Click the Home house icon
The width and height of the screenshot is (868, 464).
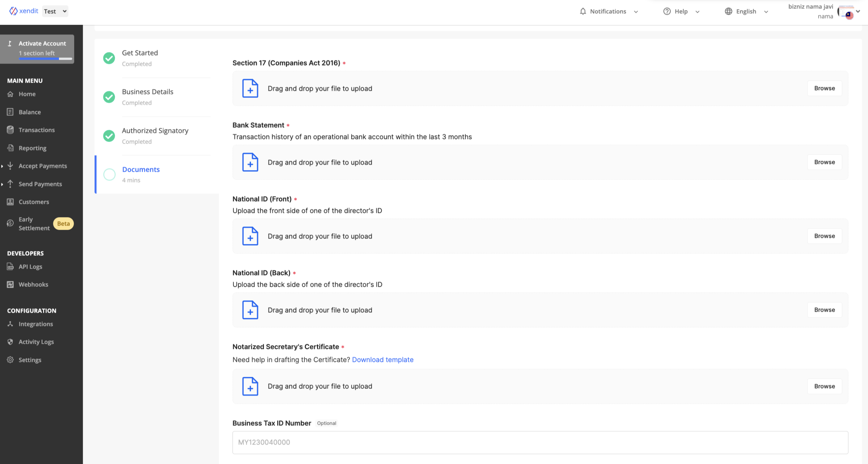pos(10,94)
